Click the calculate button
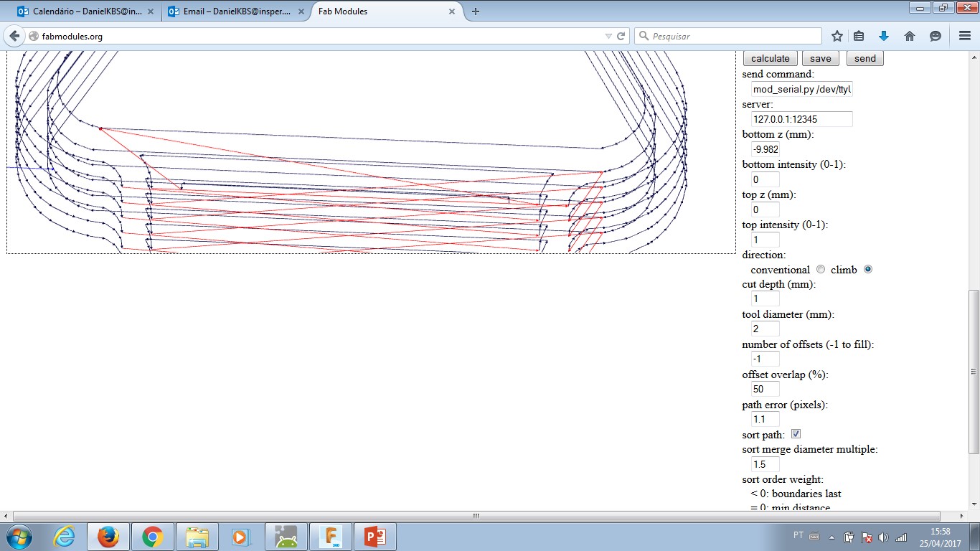Screen dimensions: 980x551 tap(771, 58)
